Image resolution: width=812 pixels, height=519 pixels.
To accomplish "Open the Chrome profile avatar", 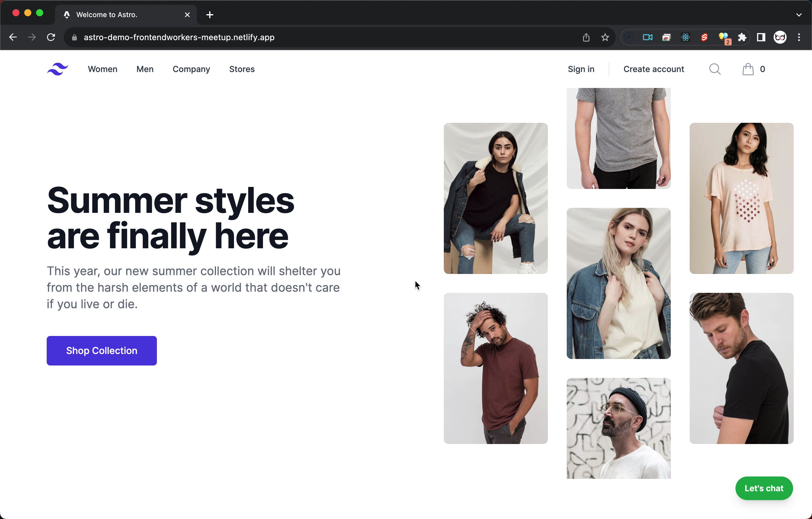I will [x=780, y=37].
